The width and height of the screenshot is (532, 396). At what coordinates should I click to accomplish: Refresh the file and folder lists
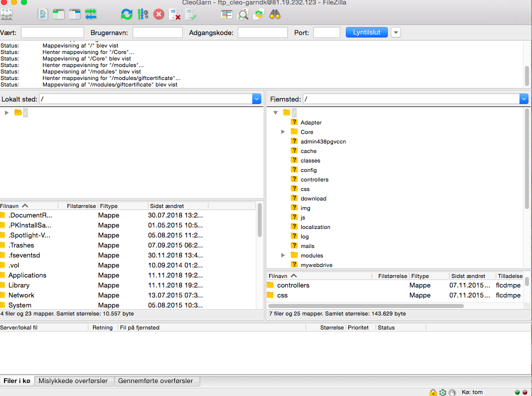pyautogui.click(x=127, y=14)
